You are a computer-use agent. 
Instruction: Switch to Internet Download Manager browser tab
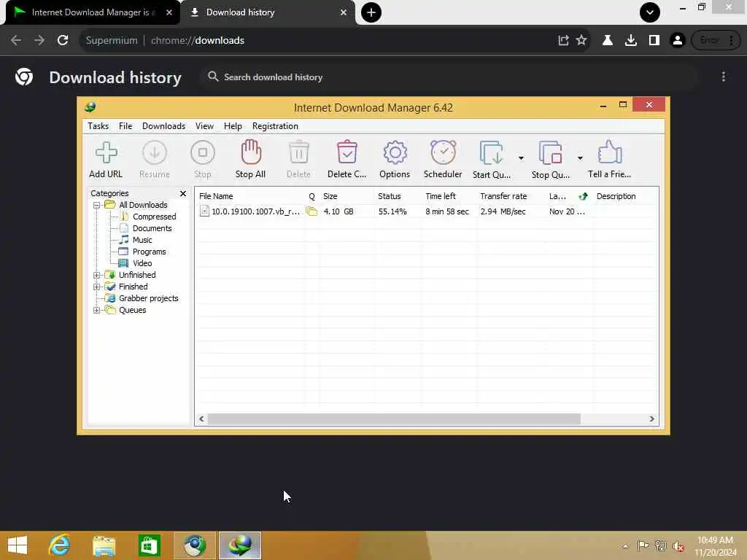pos(93,12)
